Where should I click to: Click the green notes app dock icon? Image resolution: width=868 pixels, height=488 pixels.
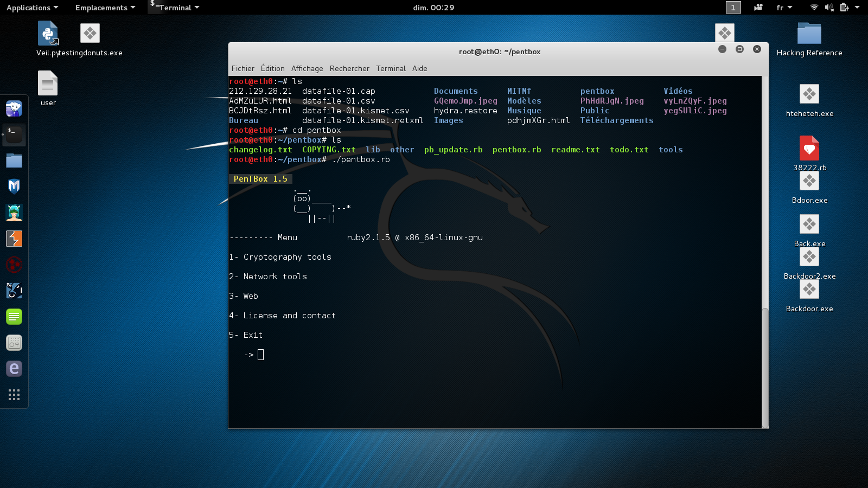coord(14,317)
